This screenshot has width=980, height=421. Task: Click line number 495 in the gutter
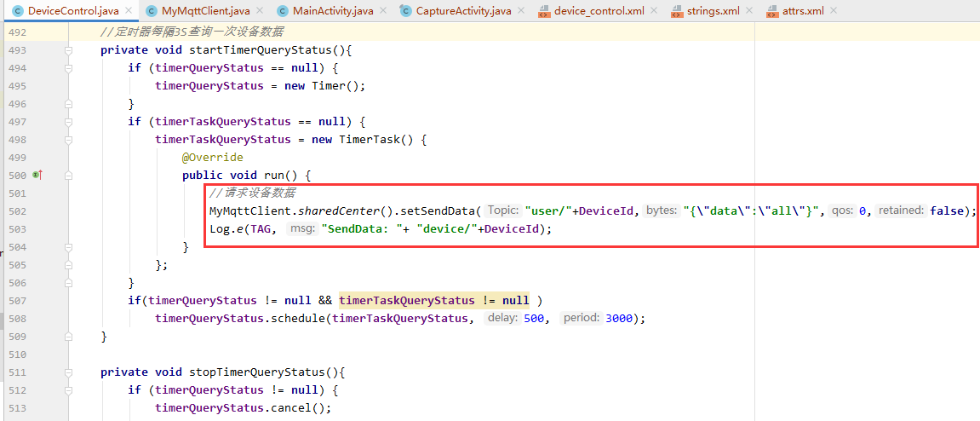(x=19, y=86)
